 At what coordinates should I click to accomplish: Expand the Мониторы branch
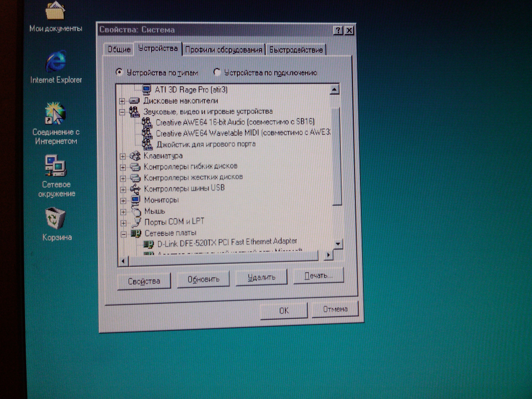[123, 201]
